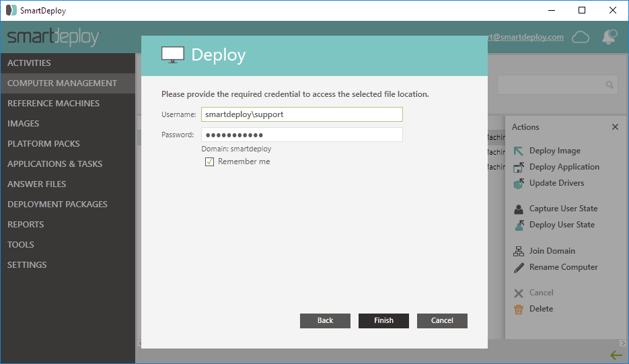Click Deploy Application action label
Image resolution: width=629 pixels, height=364 pixels.
click(x=564, y=167)
